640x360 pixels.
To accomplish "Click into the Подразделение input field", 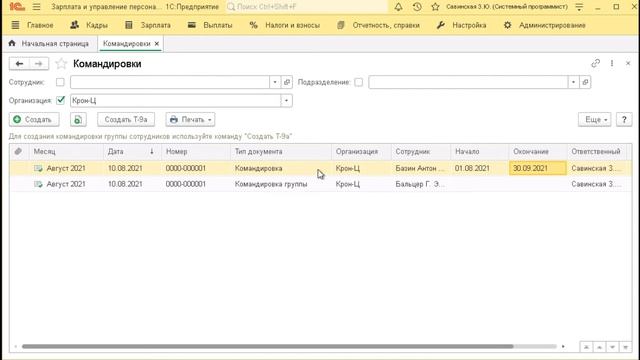I will coord(468,82).
